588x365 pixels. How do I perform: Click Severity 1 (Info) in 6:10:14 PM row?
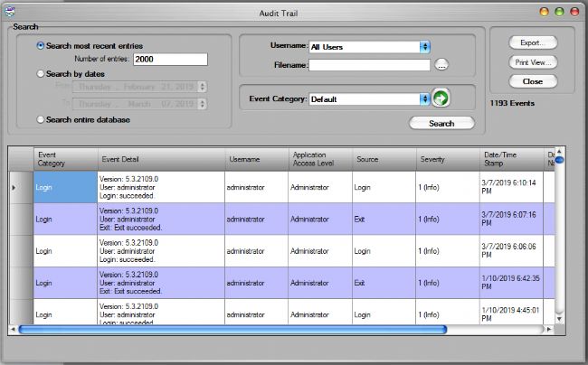(x=448, y=187)
